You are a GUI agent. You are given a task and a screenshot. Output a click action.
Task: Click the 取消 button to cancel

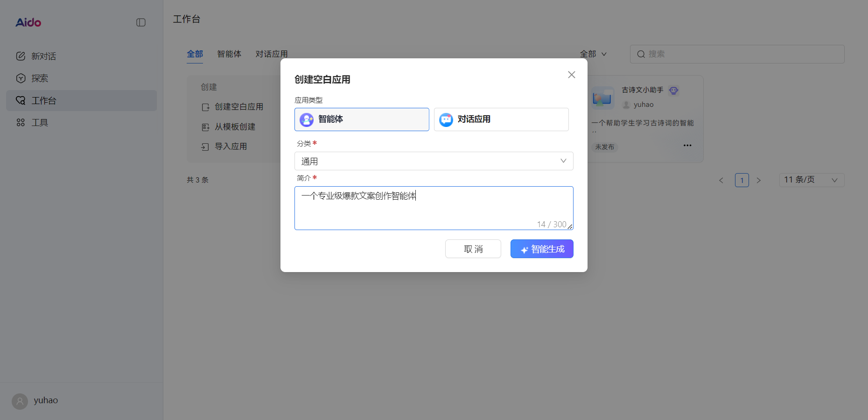click(473, 249)
